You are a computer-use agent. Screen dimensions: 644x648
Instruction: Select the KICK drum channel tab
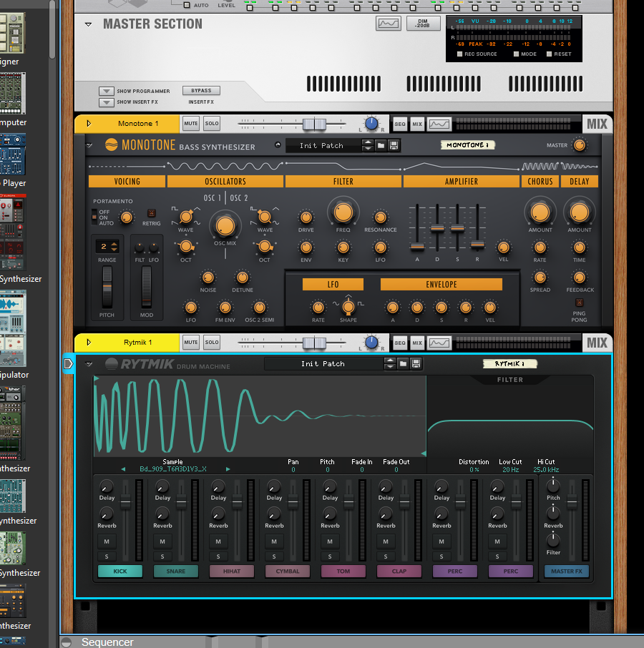pos(120,571)
